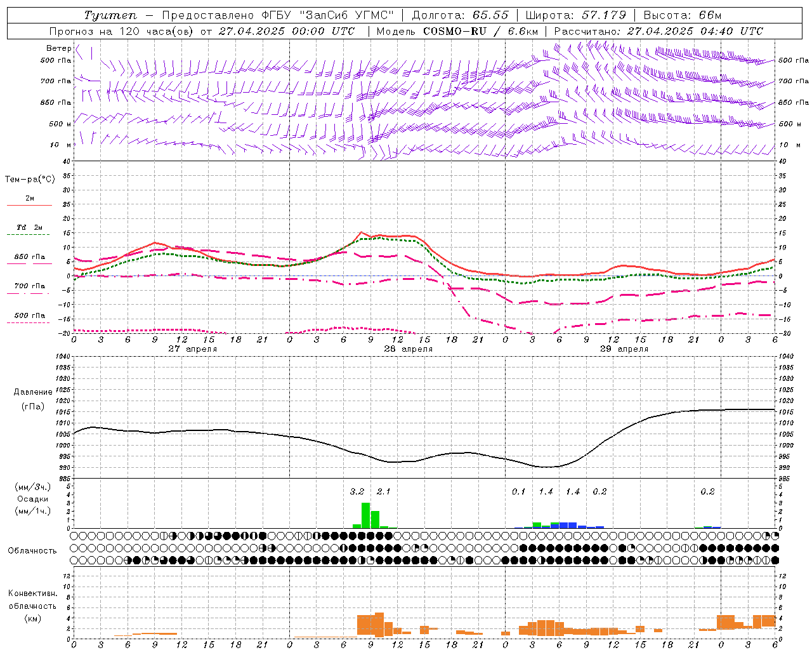
Task: Click the "Высота: 66м" value
Action: 683,15
